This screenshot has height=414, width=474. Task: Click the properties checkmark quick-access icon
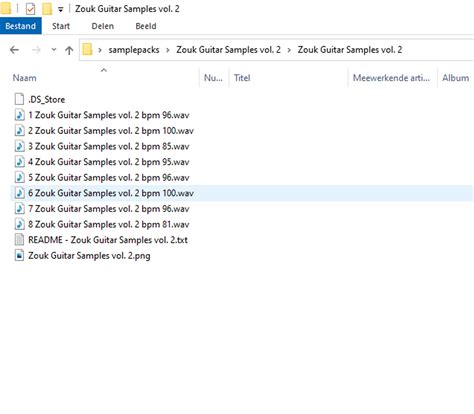[30, 9]
